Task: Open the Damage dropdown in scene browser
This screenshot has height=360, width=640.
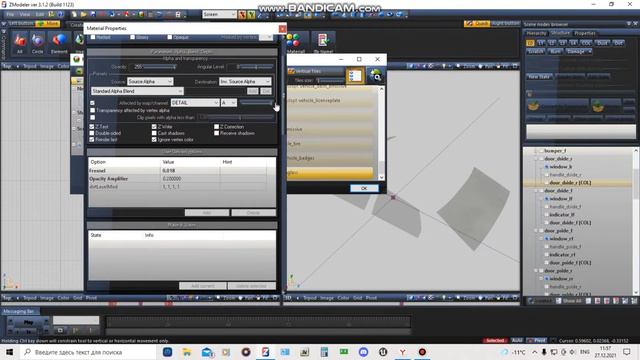Action: [x=578, y=51]
